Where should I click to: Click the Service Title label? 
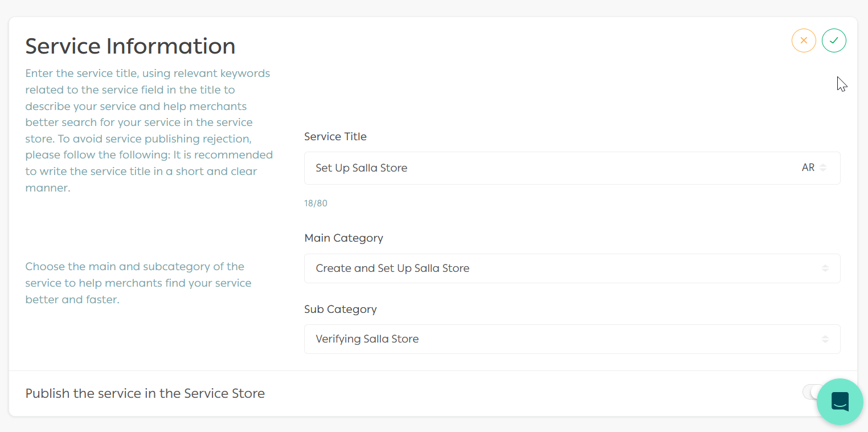pyautogui.click(x=335, y=137)
